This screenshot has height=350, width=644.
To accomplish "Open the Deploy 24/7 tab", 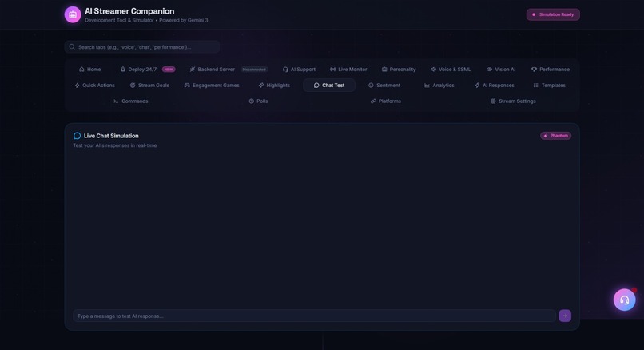I will (x=148, y=70).
